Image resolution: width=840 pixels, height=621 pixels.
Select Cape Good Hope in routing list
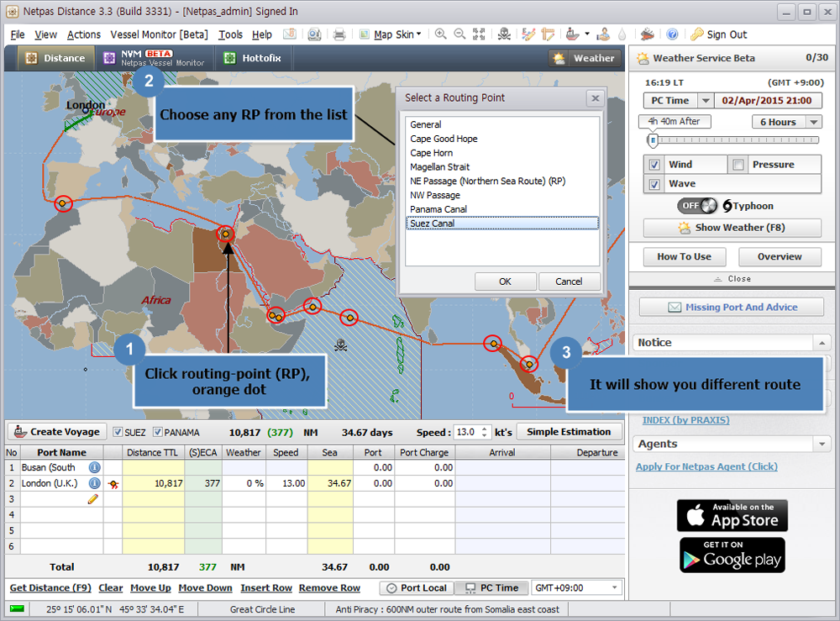tap(502, 139)
